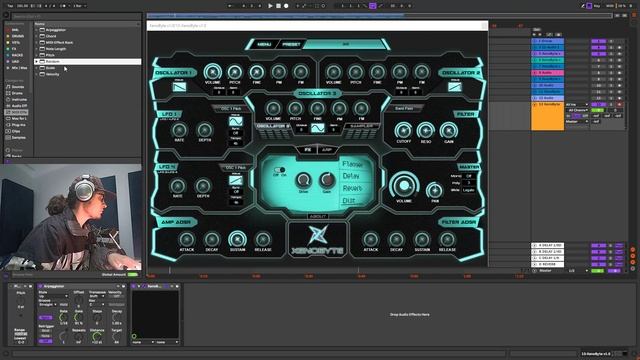The height and width of the screenshot is (360, 640).
Task: Open Drums category in browser
Action: click(16, 93)
